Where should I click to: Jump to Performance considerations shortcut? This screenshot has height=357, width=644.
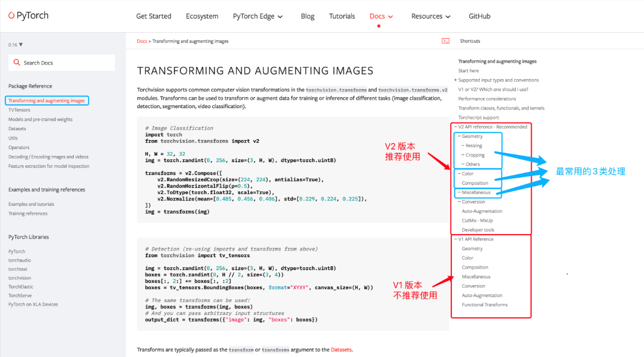tap(487, 99)
